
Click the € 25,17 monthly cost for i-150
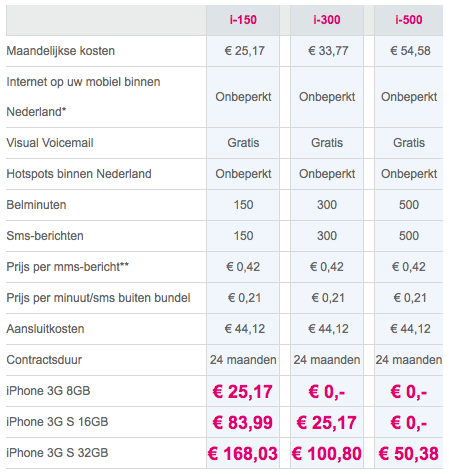point(245,51)
